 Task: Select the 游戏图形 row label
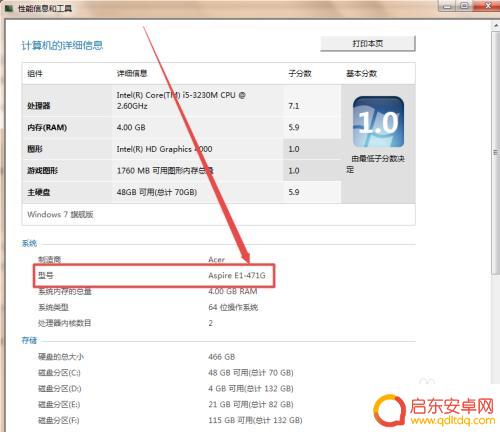(43, 171)
